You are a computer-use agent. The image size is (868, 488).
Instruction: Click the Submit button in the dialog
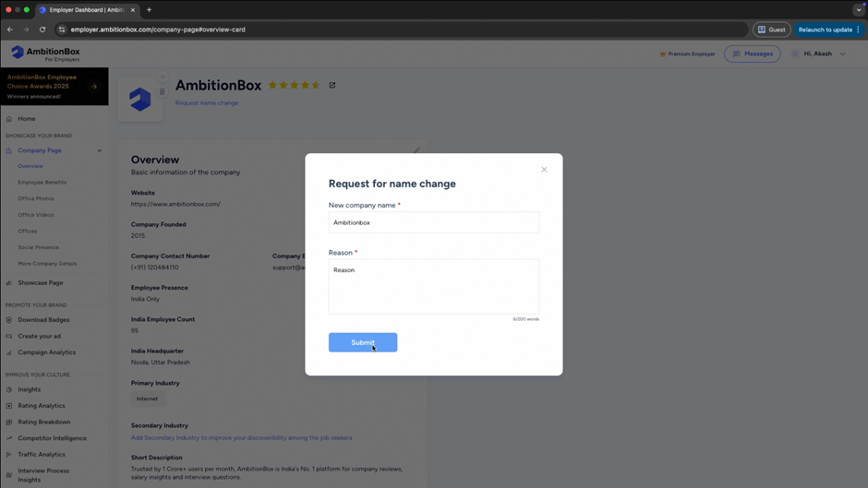[x=363, y=342]
